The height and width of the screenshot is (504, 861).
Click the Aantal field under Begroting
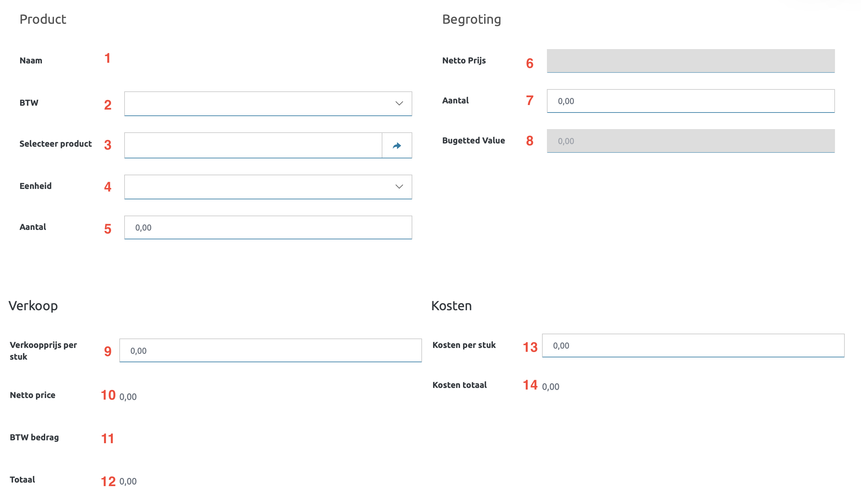pos(691,101)
